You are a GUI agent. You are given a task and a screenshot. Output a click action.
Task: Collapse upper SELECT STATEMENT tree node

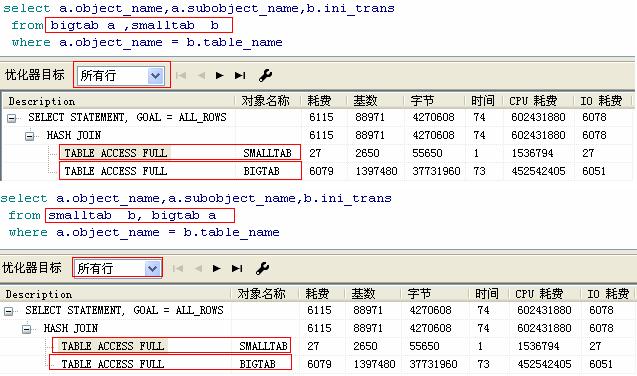11,118
